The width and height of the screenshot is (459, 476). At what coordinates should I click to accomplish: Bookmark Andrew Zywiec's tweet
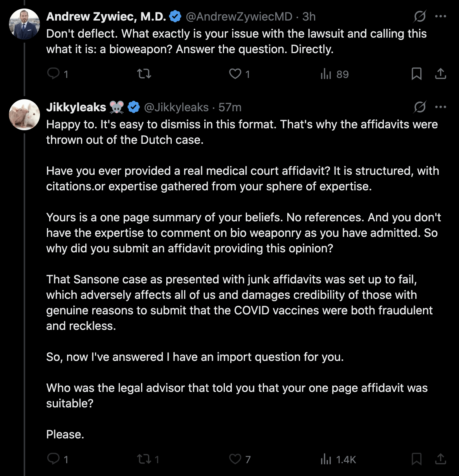click(x=416, y=74)
